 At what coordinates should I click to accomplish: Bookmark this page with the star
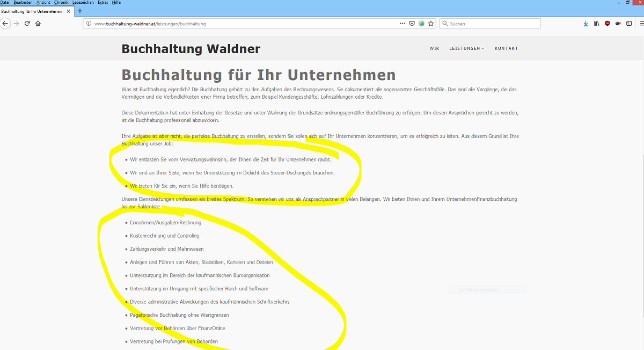pyautogui.click(x=431, y=24)
